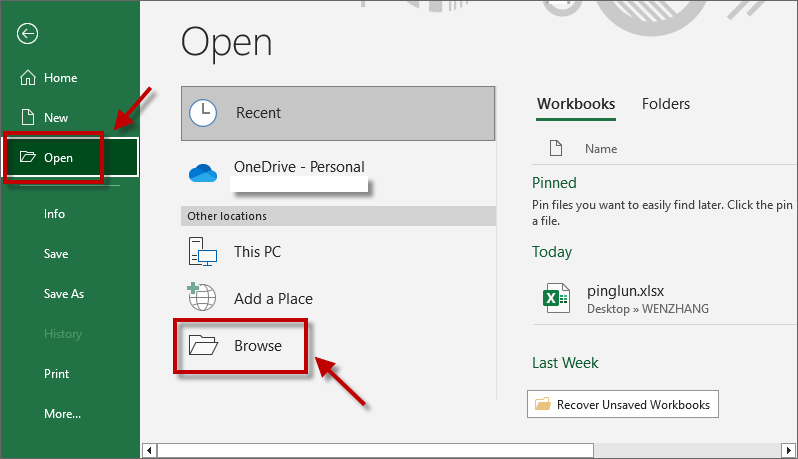The width and height of the screenshot is (798, 459).
Task: Click the back arrow circle icon
Action: pyautogui.click(x=27, y=34)
